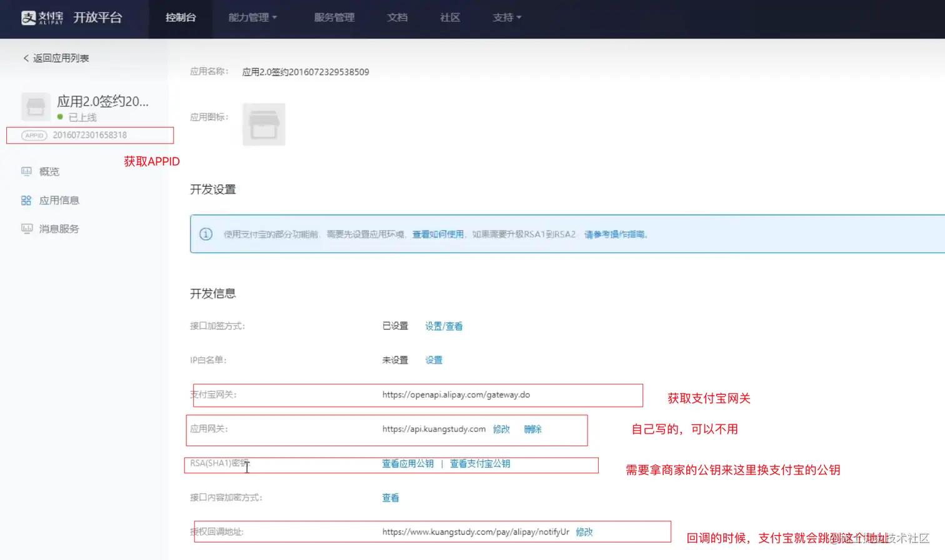945x560 pixels.
Task: Click the 授权回调地址 label
Action: (x=217, y=532)
